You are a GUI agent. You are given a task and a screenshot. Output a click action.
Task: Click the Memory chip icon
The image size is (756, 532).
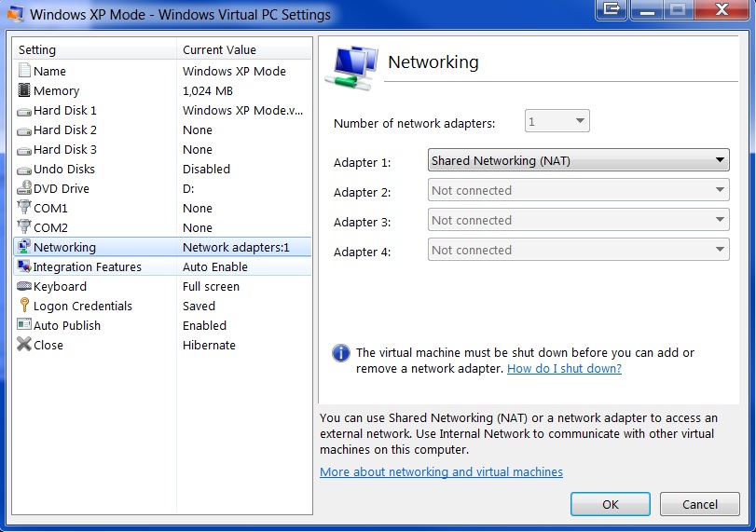click(x=24, y=90)
